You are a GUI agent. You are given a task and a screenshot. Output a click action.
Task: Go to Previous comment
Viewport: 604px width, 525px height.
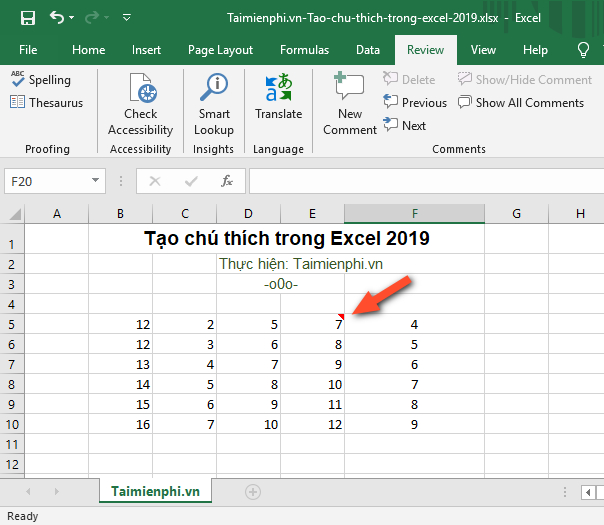[415, 102]
